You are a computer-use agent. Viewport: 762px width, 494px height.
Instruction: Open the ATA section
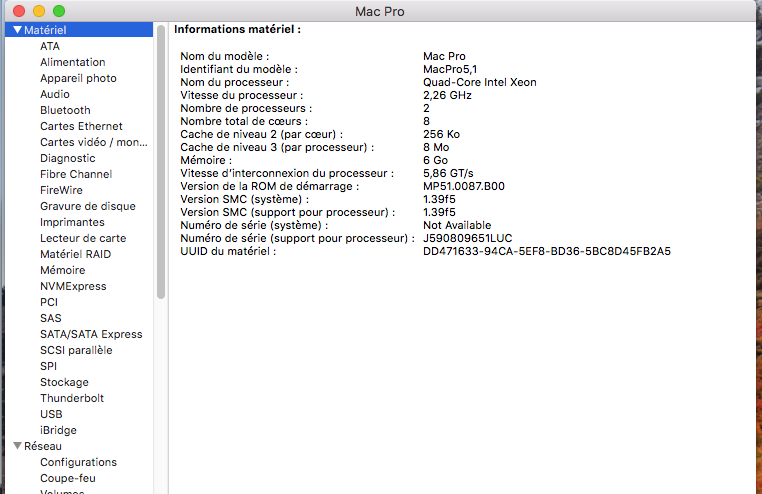coord(50,46)
